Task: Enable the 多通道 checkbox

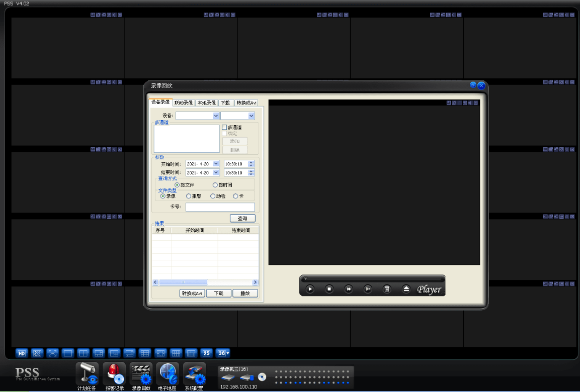Action: click(224, 127)
